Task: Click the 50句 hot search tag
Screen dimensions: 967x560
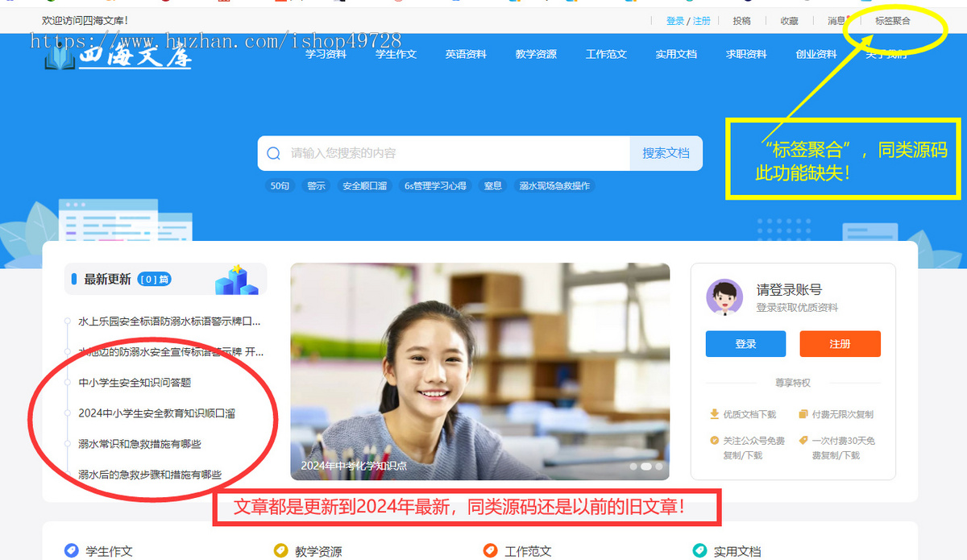Action: [280, 185]
